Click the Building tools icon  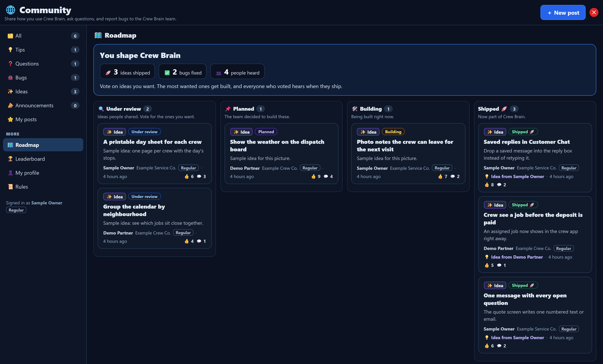point(355,109)
